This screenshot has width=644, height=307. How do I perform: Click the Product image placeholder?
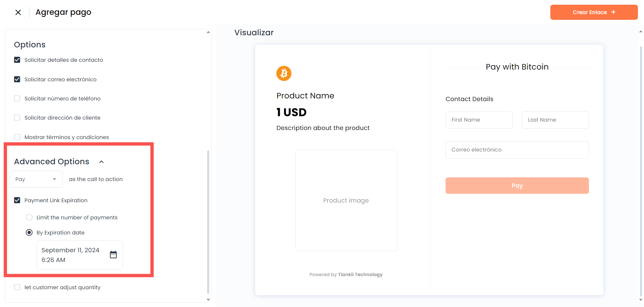point(346,201)
